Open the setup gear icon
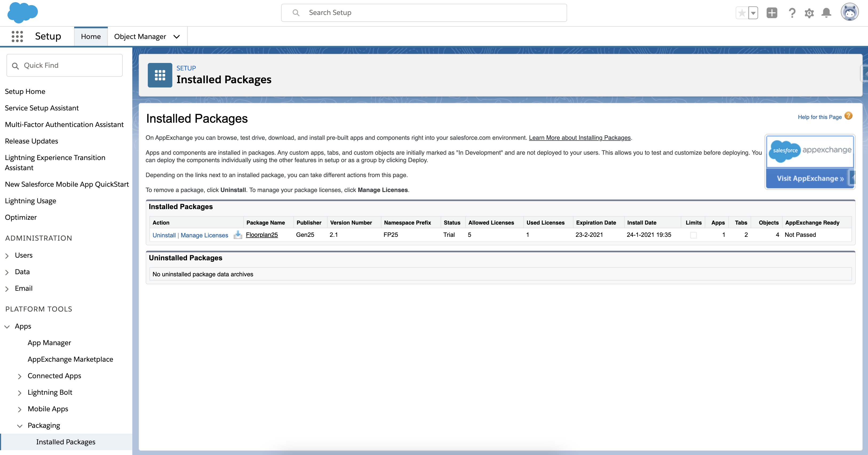 click(809, 13)
